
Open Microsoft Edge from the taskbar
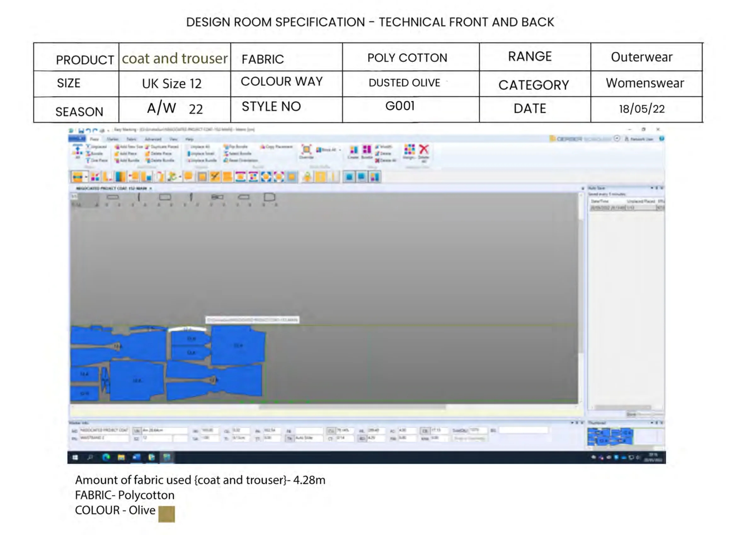pos(106,457)
